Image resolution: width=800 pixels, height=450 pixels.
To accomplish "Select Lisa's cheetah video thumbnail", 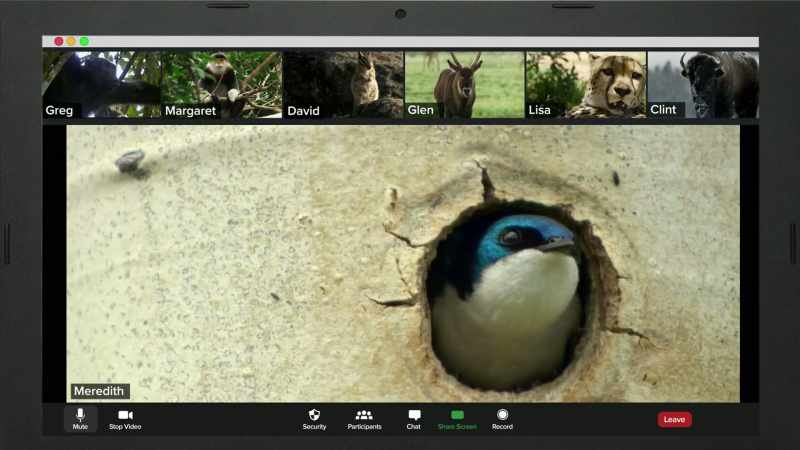I will tap(586, 85).
